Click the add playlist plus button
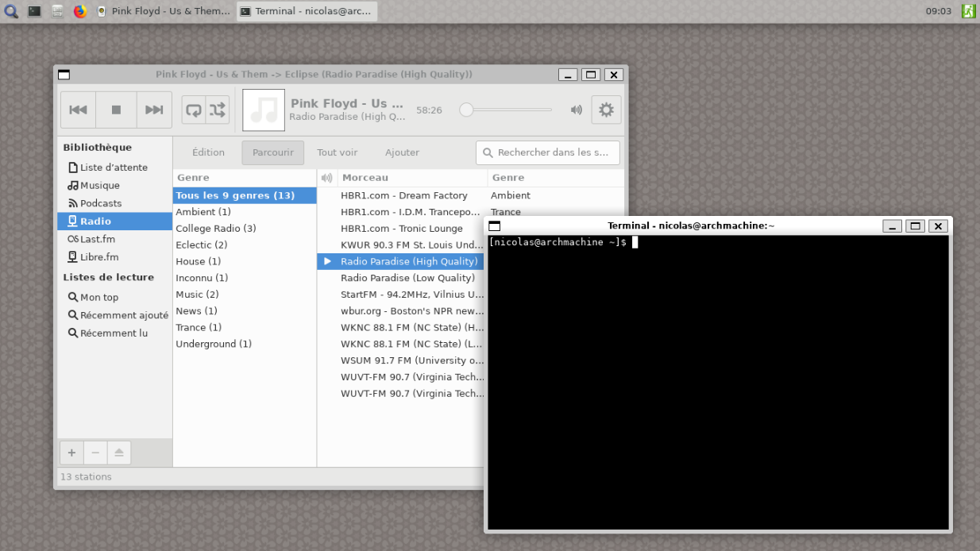This screenshot has height=551, width=980. pyautogui.click(x=71, y=453)
